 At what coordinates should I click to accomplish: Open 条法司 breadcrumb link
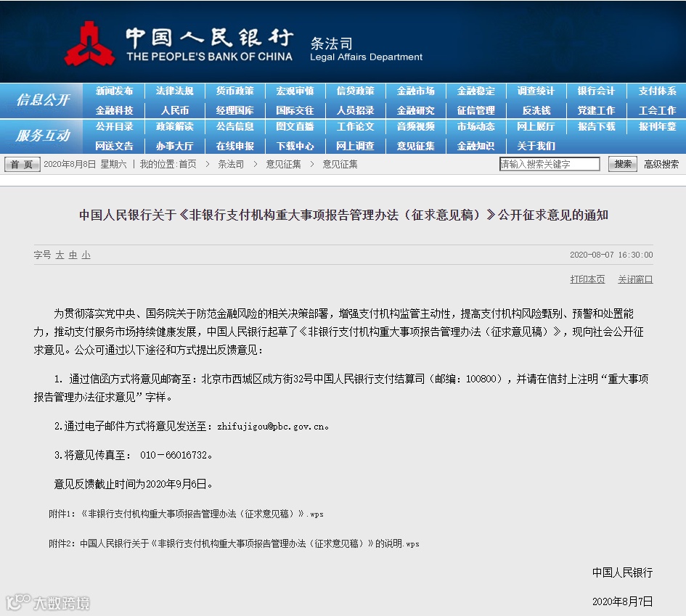pos(231,165)
